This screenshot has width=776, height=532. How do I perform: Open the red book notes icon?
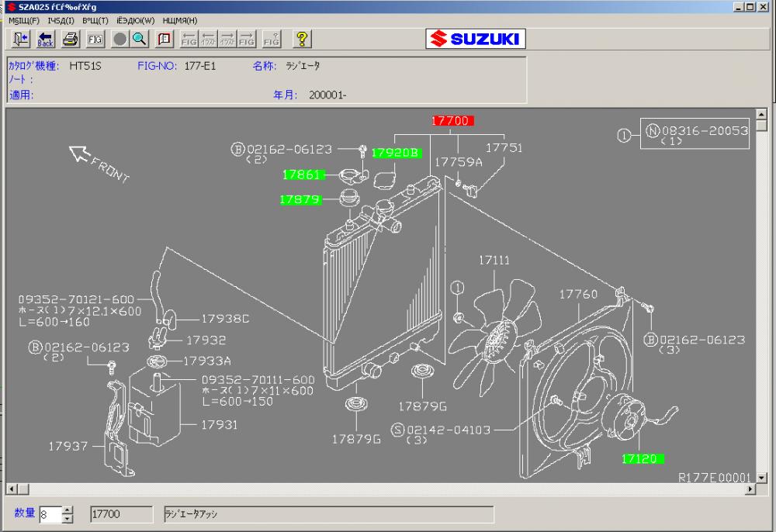[x=165, y=39]
